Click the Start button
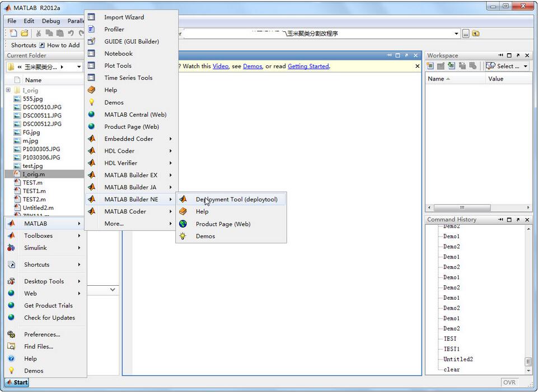 tap(16, 382)
